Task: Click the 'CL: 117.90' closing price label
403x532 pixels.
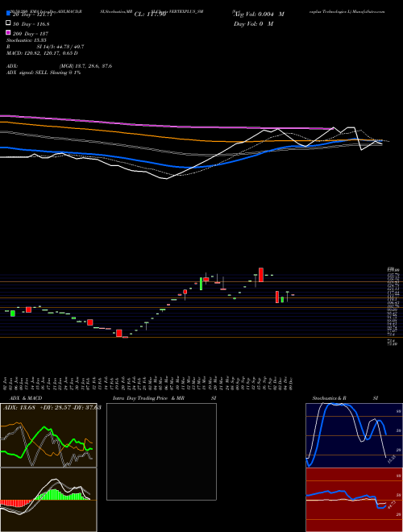Action: 150,15
